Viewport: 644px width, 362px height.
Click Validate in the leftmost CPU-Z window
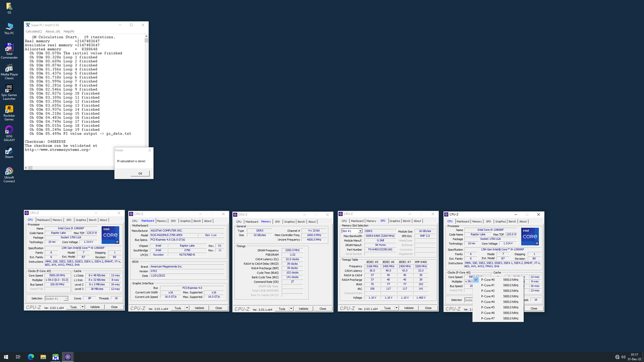95,307
